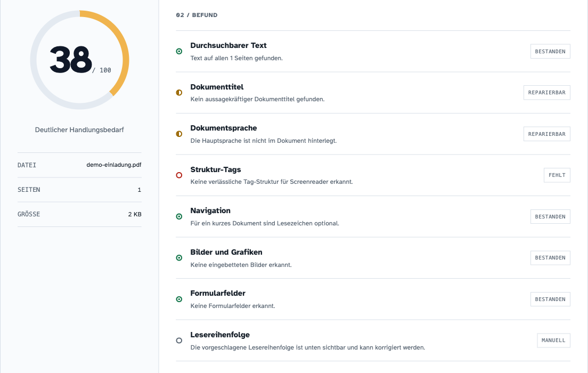Click the Lesereihenfolge heading
The image size is (588, 373).
220,335
